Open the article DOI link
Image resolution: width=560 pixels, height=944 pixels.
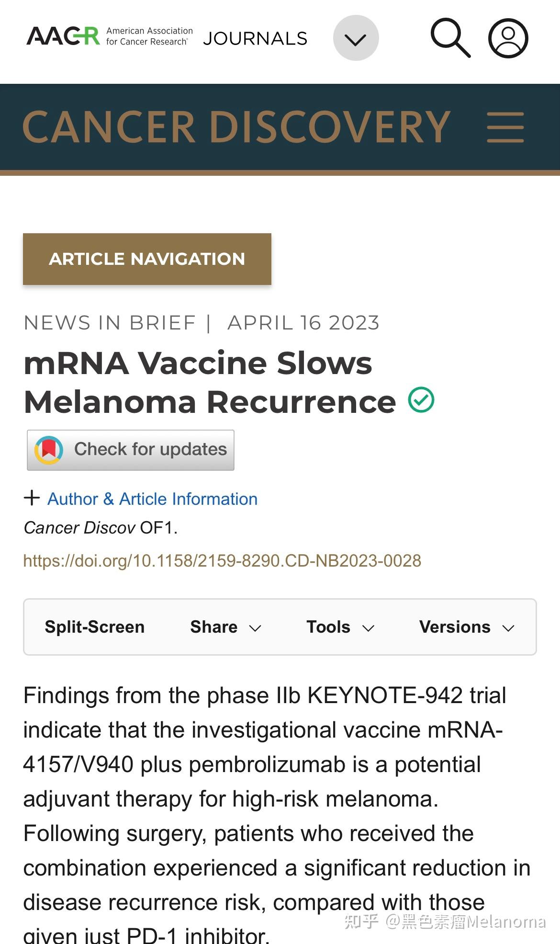(222, 560)
